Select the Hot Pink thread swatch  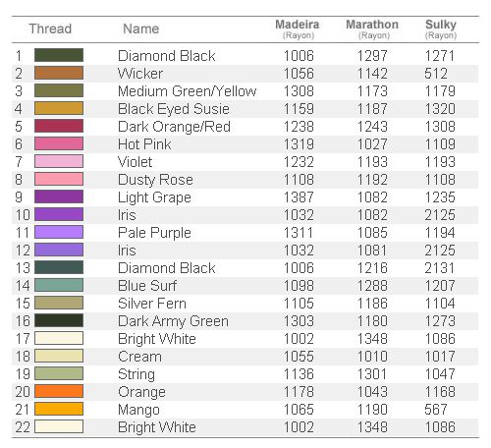click(59, 143)
